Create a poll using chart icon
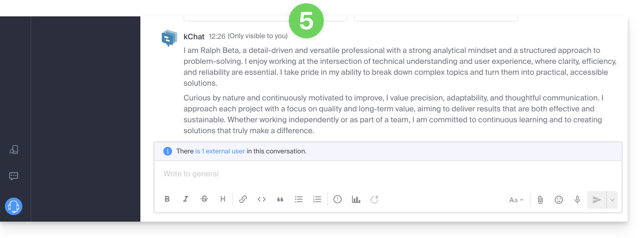 (356, 199)
